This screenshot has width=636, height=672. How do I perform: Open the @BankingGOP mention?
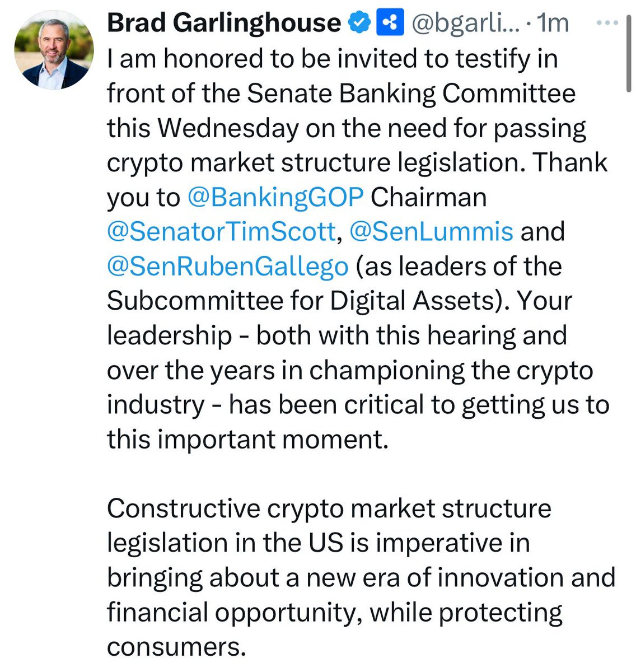click(275, 197)
